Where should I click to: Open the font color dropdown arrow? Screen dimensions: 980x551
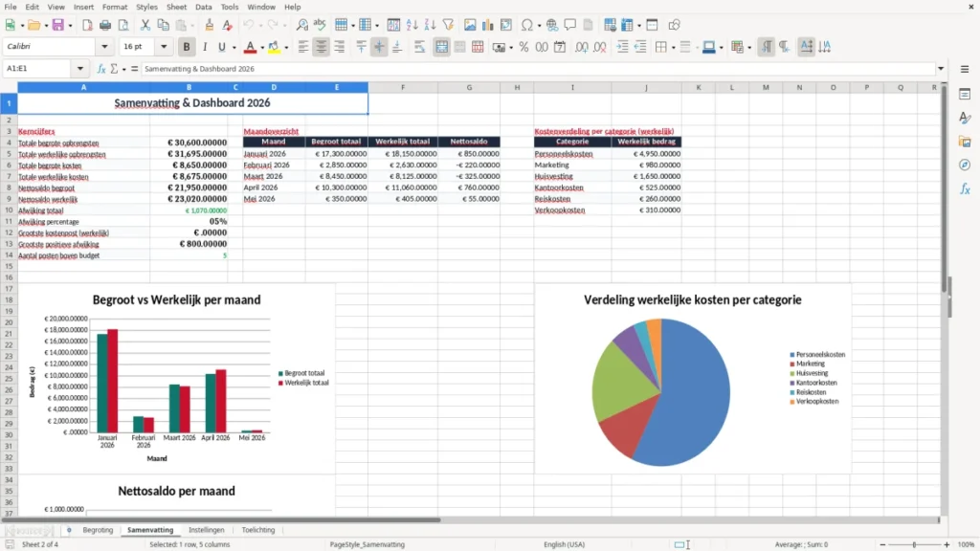pos(262,48)
